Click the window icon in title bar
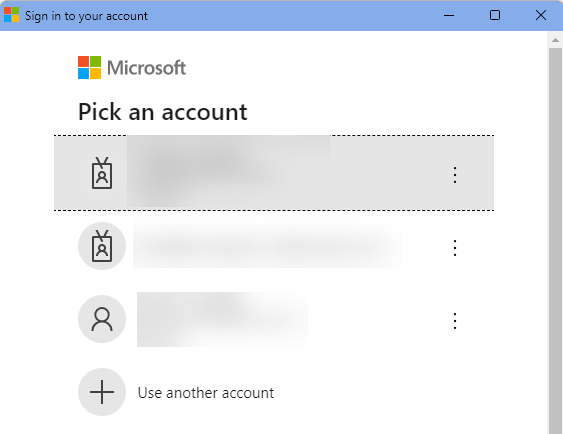This screenshot has height=434, width=563. (11, 15)
